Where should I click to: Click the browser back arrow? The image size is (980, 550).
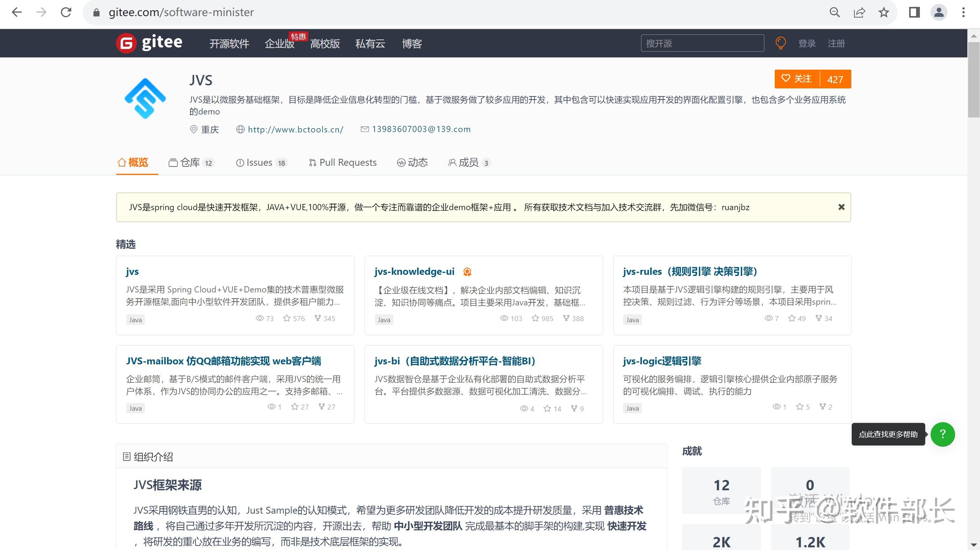[17, 12]
